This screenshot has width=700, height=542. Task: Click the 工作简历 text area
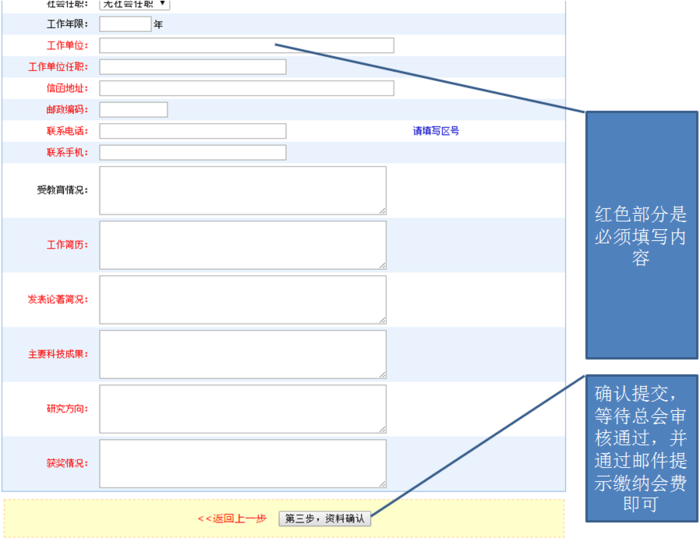243,245
